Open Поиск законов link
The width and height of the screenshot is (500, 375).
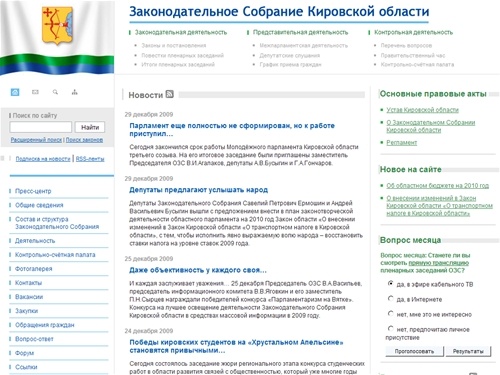click(84, 140)
